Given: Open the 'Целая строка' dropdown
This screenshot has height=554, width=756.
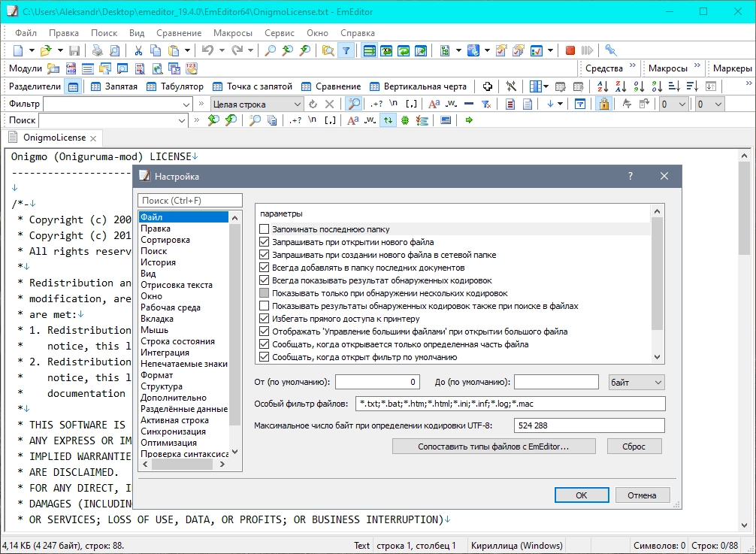Looking at the screenshot, I should 256,104.
